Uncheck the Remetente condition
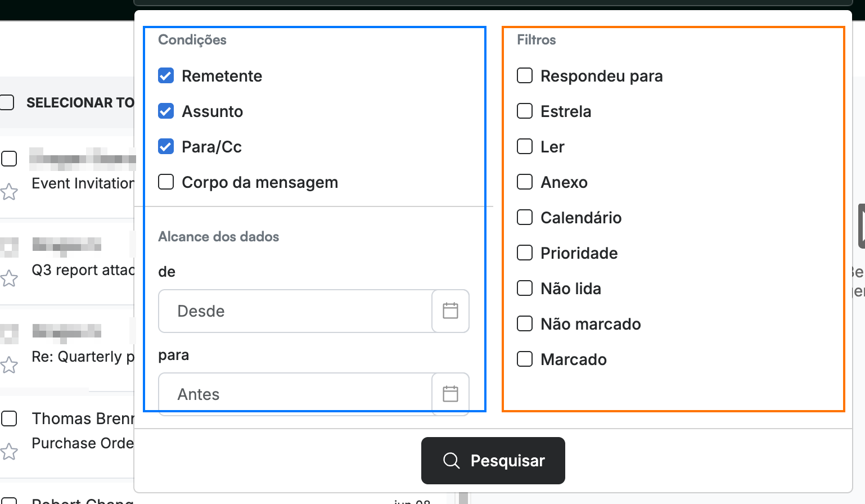 tap(166, 75)
